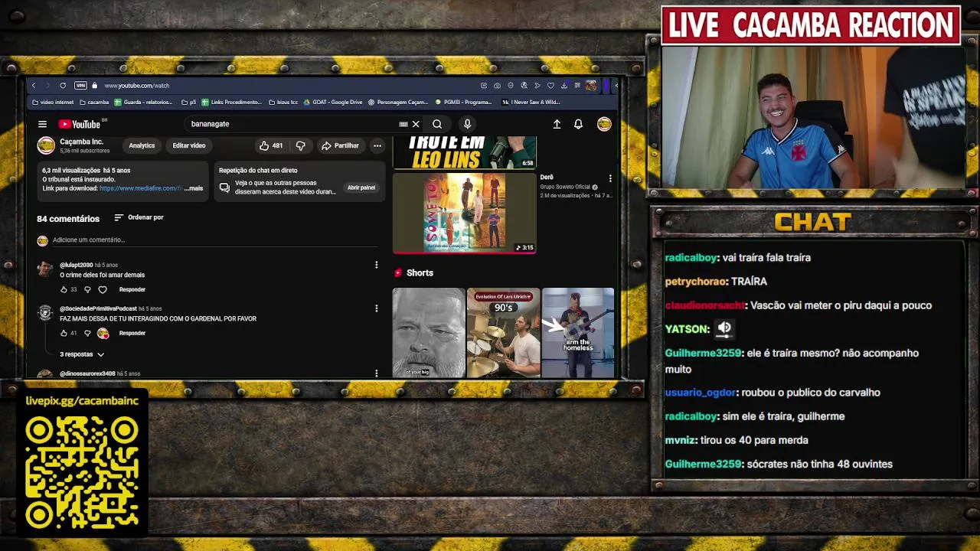Image resolution: width=980 pixels, height=551 pixels.
Task: Reload the browser page
Action: [63, 86]
